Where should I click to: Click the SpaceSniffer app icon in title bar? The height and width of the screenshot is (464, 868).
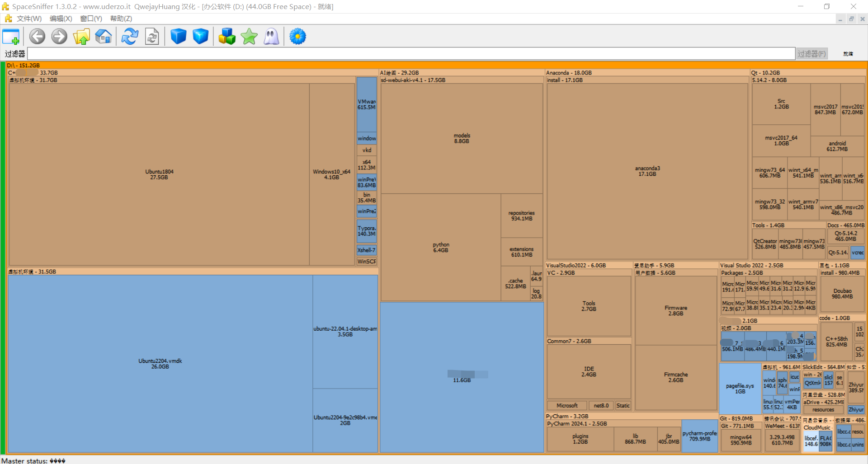click(x=5, y=6)
